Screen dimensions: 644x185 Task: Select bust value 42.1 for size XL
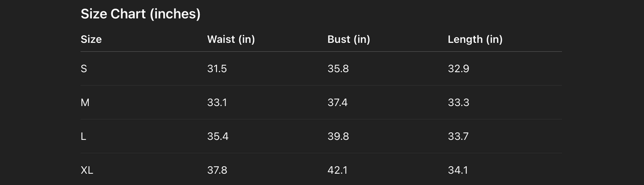[336, 170]
